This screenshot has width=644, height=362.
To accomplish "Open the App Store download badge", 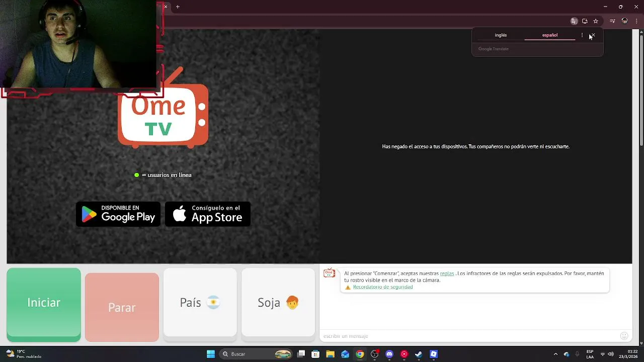I will (208, 214).
